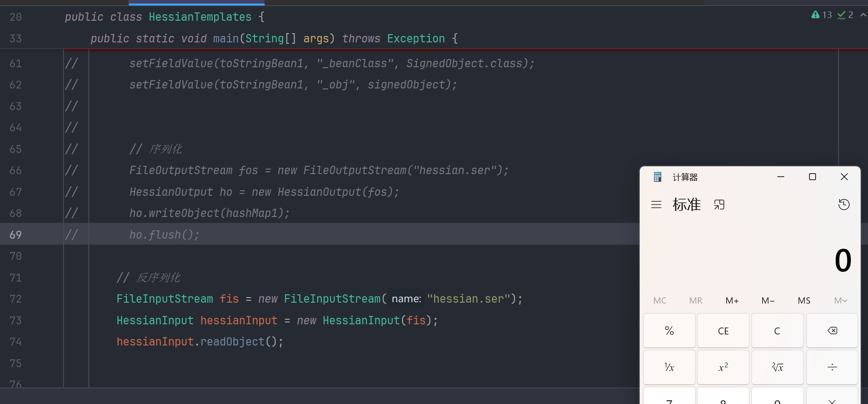868x404 pixels.
Task: Click HessianInput constructor on line 73
Action: point(361,321)
